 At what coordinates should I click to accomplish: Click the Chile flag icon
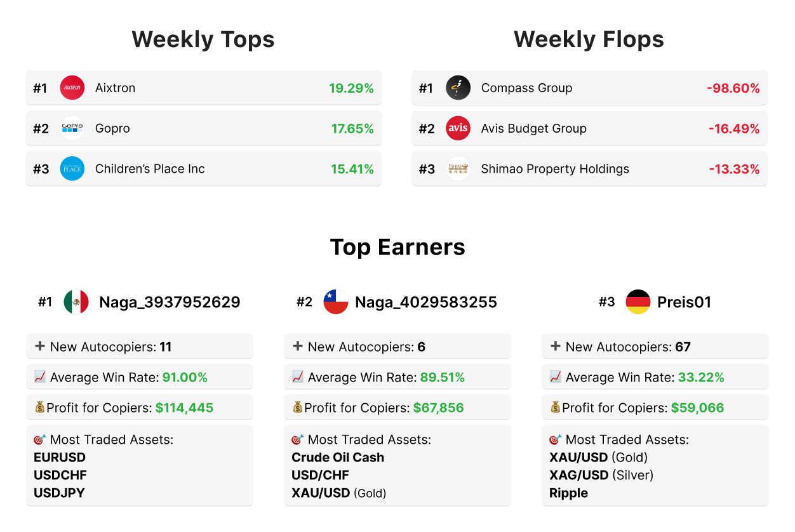(336, 302)
